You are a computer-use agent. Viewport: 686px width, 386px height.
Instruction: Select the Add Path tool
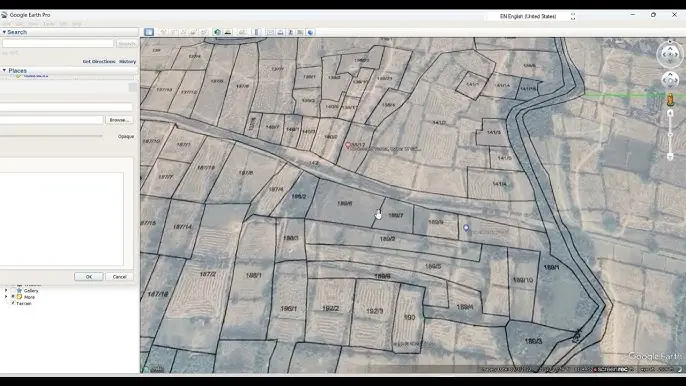tap(183, 32)
